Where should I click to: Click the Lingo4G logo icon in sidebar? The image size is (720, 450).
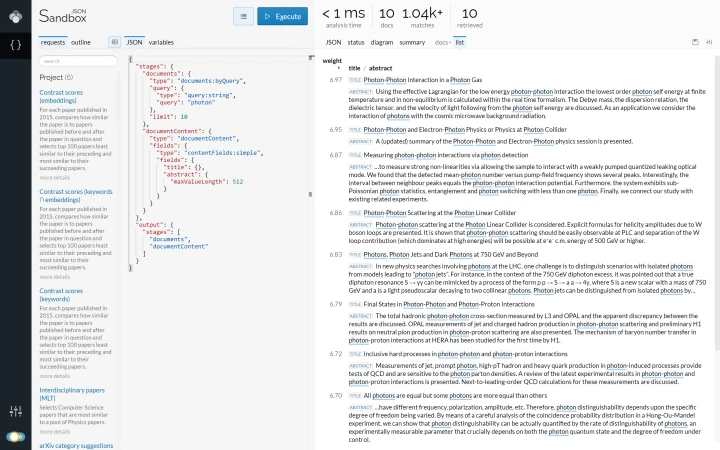tap(16, 17)
